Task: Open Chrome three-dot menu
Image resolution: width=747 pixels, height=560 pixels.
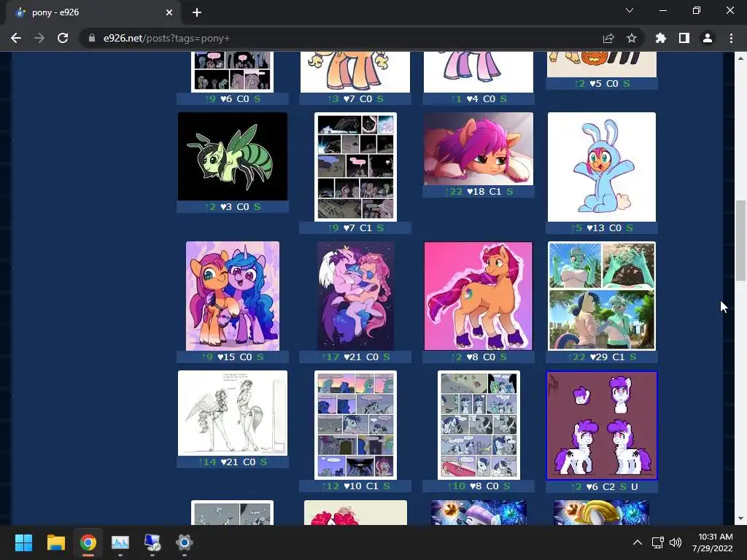Action: (731, 38)
